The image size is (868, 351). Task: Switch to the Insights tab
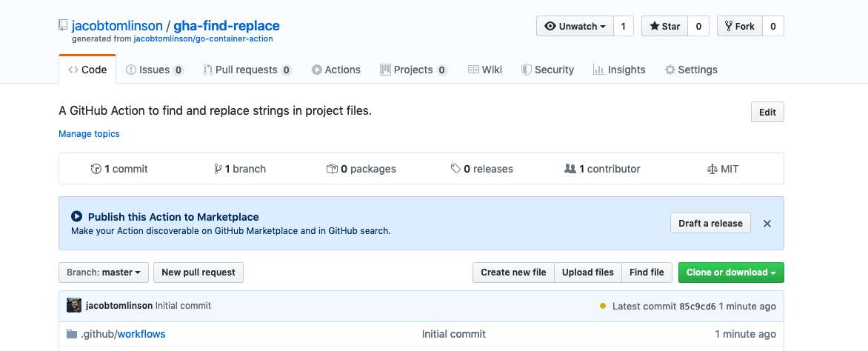point(619,70)
